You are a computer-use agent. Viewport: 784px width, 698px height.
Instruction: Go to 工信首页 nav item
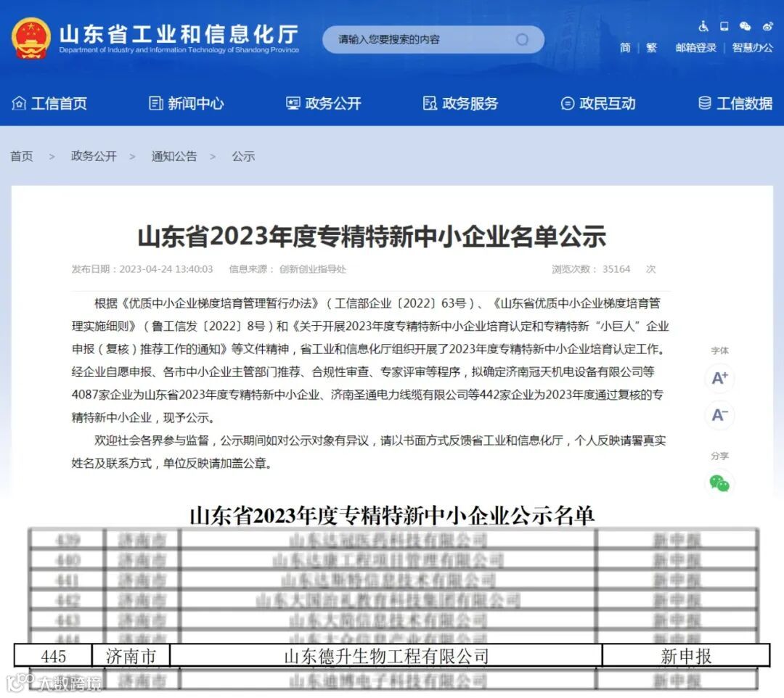(49, 104)
